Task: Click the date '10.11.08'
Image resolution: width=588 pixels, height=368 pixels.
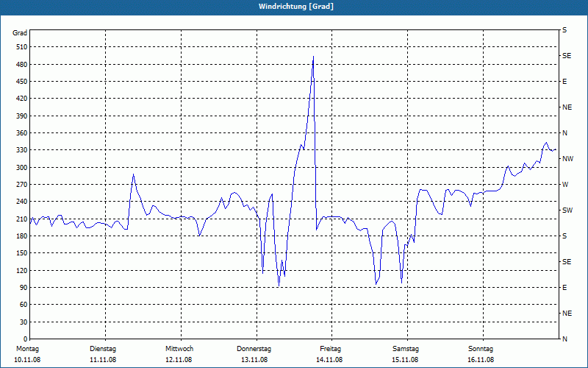Action: (x=27, y=360)
